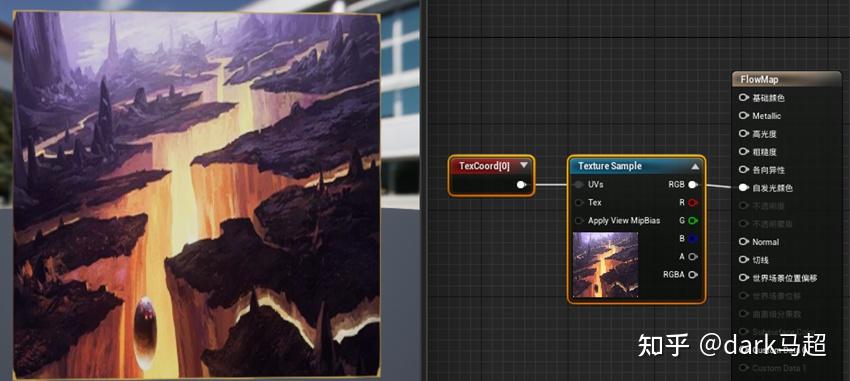Click the lava texture thumbnail in Texture Sample

(x=606, y=264)
